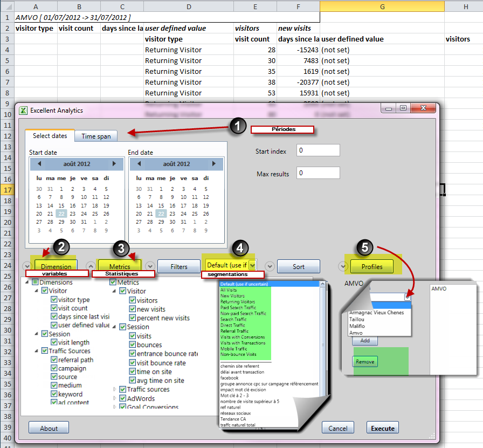The width and height of the screenshot is (483, 448).
Task: Uncheck the visit count dimension
Action: click(54, 308)
